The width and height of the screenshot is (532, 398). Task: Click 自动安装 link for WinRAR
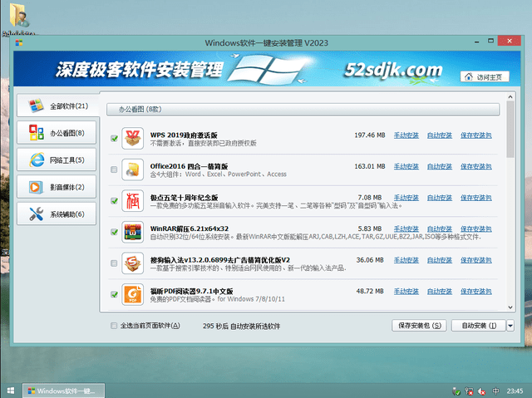click(440, 228)
